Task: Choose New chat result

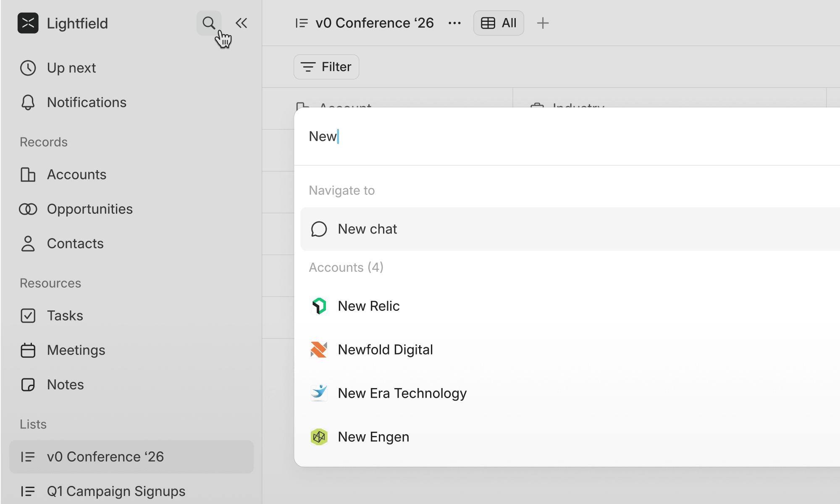Action: (x=367, y=229)
